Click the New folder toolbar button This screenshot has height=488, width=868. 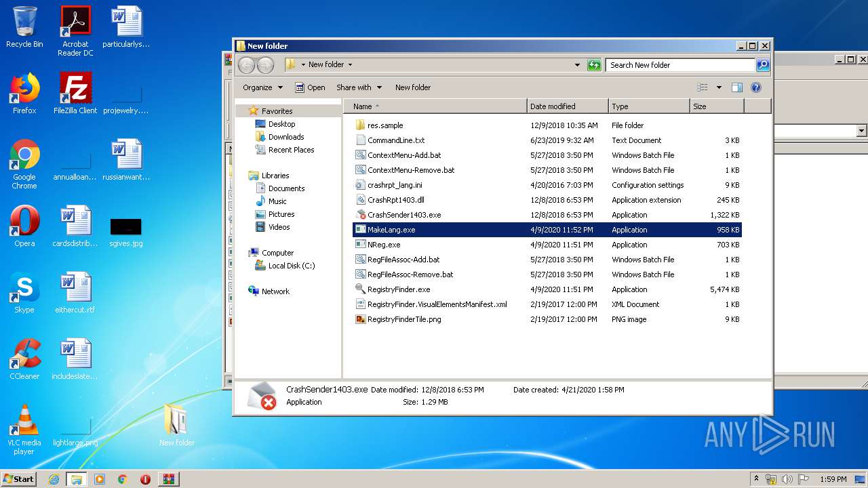point(413,87)
